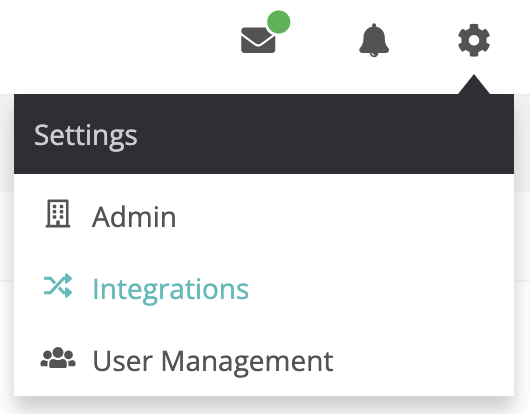
Task: Toggle the settings gear menu
Action: [x=474, y=40]
